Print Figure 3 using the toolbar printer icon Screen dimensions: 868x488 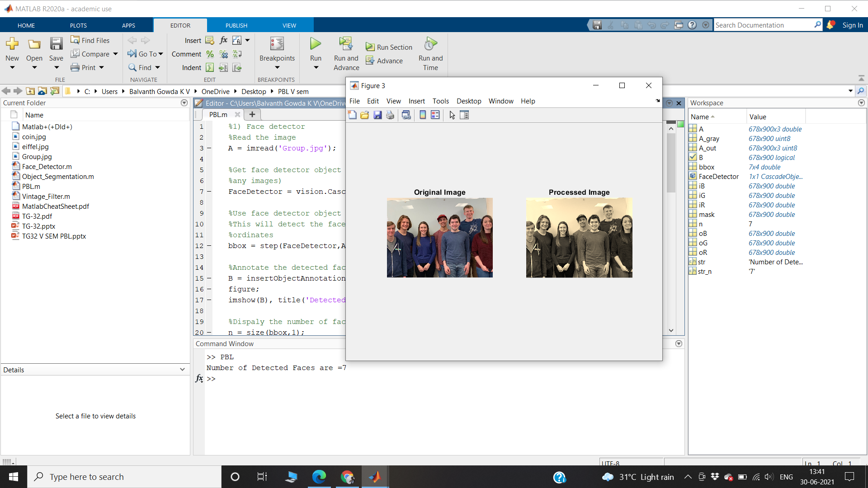click(x=390, y=115)
